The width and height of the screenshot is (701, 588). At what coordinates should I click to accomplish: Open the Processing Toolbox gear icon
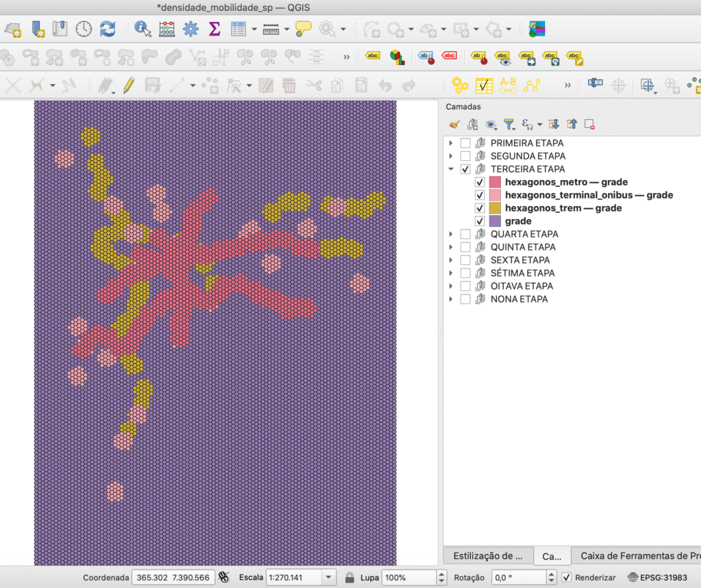(191, 29)
